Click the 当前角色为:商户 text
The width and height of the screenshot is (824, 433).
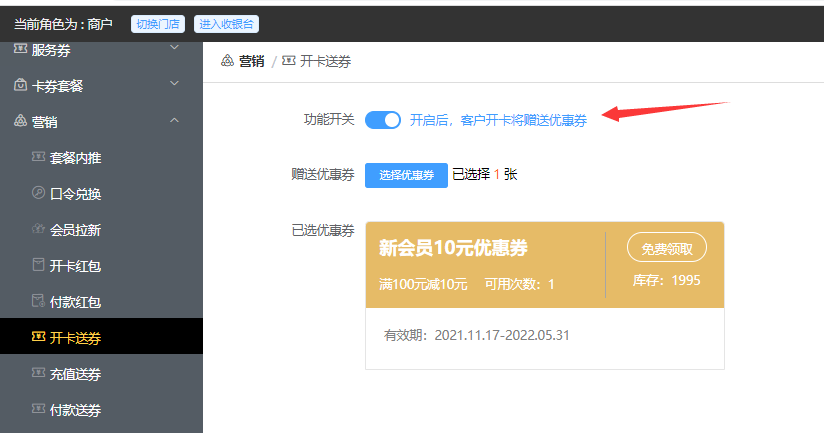click(63, 24)
